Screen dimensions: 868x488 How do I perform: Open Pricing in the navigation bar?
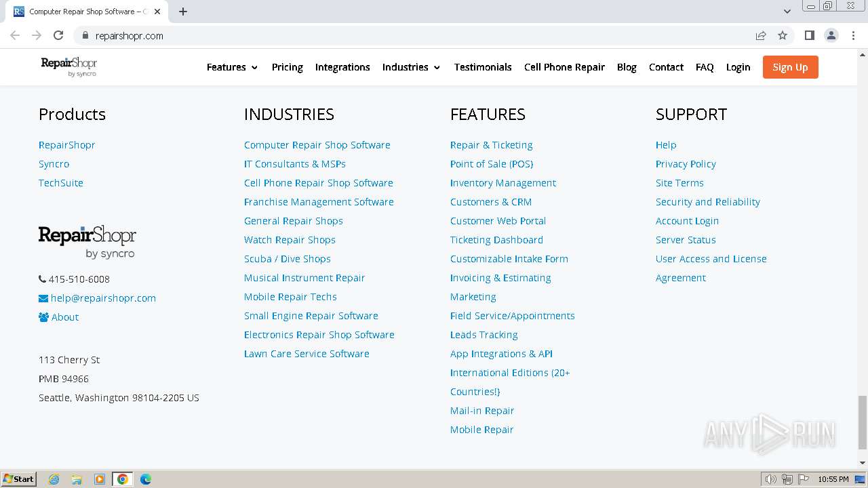(x=288, y=67)
